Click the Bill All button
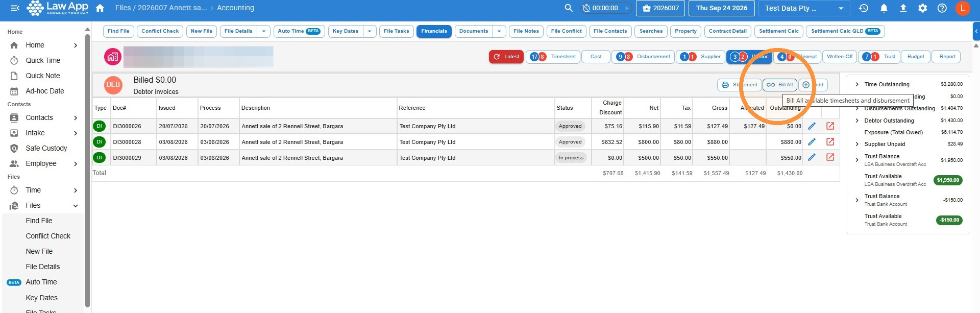980x313 pixels. pos(780,85)
